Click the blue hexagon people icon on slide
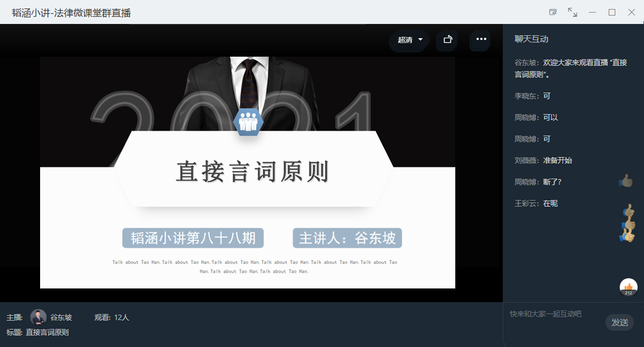 (248, 122)
